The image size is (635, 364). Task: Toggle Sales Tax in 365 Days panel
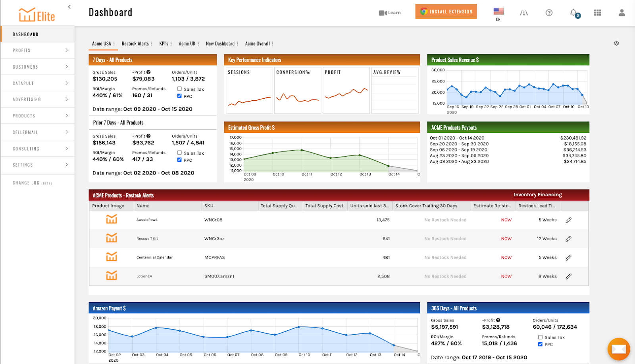[x=540, y=337]
